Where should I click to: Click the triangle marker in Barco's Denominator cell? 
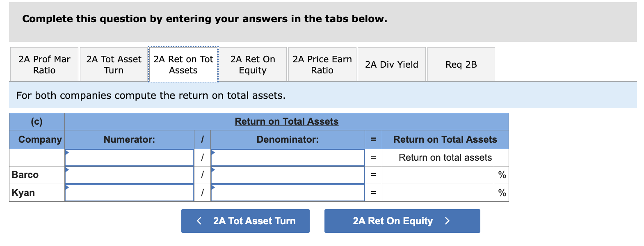point(213,169)
